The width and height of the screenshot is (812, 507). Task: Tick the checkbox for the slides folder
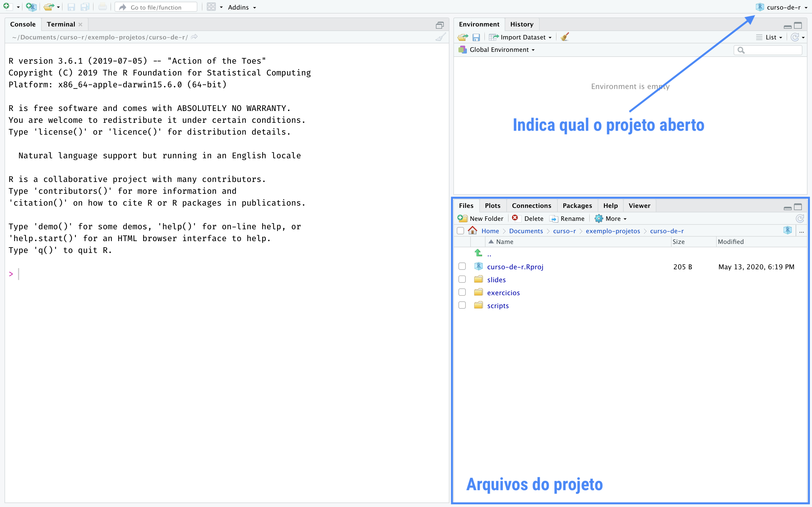point(462,279)
